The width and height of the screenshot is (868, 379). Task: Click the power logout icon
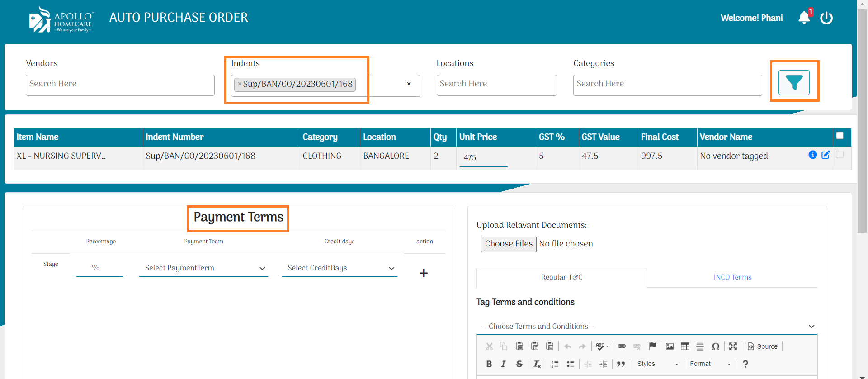[826, 18]
